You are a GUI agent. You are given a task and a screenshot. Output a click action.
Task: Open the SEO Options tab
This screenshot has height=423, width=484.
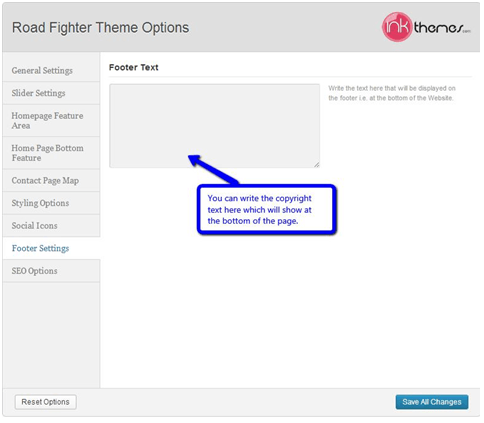(x=51, y=271)
